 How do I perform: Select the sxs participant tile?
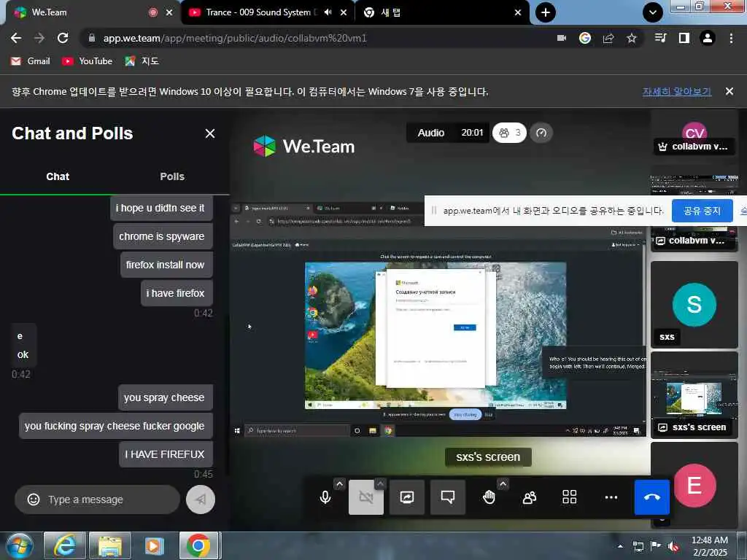pos(694,305)
